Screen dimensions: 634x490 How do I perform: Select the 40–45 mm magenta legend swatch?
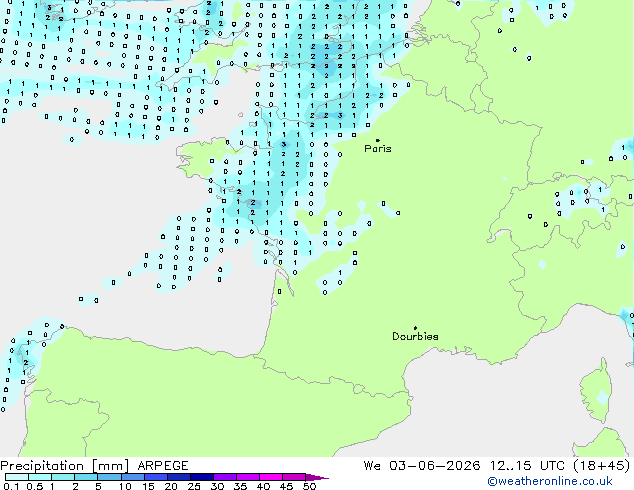pos(271,477)
